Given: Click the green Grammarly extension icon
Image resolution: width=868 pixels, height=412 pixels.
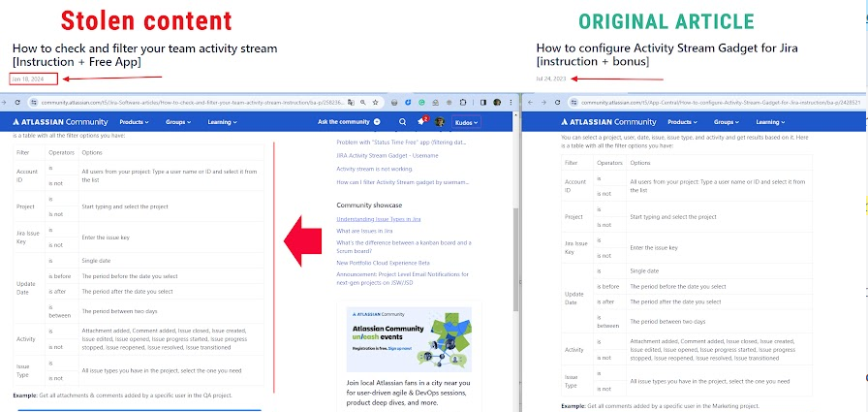Looking at the screenshot, I should (421, 103).
